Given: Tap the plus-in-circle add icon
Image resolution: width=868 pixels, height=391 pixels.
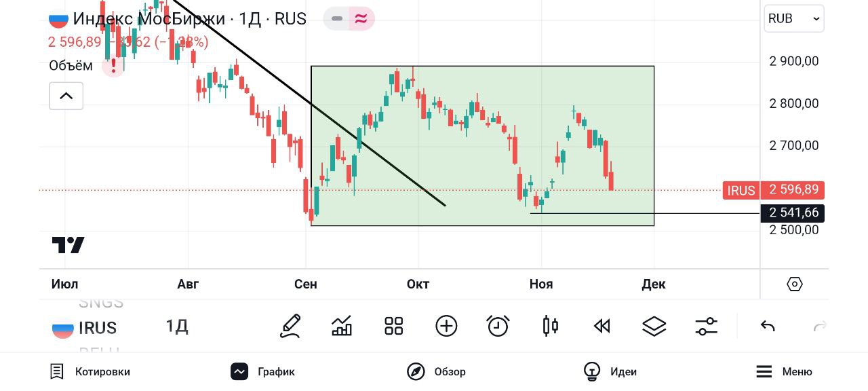Looking at the screenshot, I should [x=446, y=327].
